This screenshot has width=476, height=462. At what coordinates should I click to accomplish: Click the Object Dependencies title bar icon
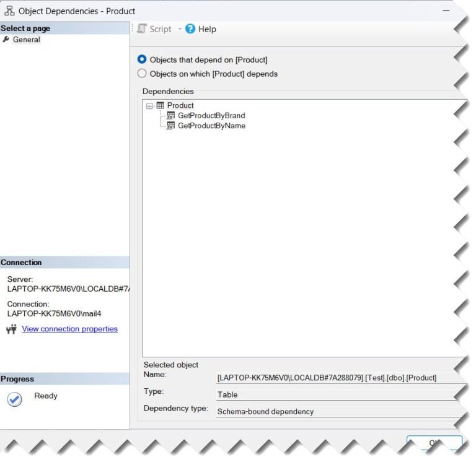(x=9, y=11)
